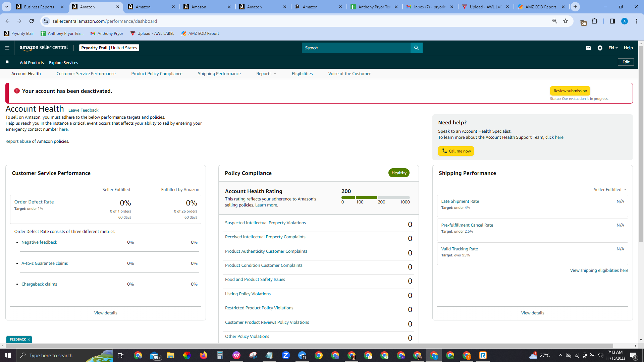The height and width of the screenshot is (362, 644).
Task: Show hidden system tray icons
Action: pos(560,355)
